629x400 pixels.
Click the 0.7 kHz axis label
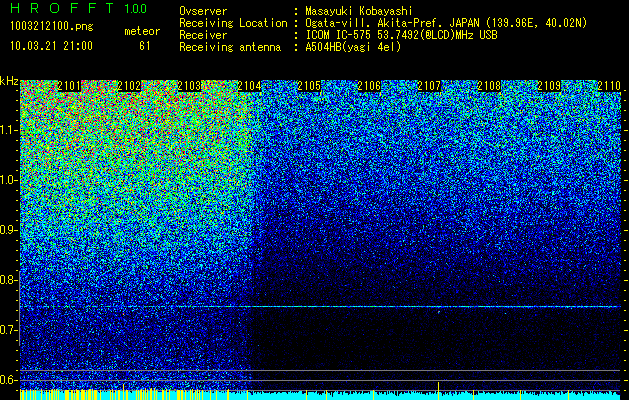pos(9,330)
